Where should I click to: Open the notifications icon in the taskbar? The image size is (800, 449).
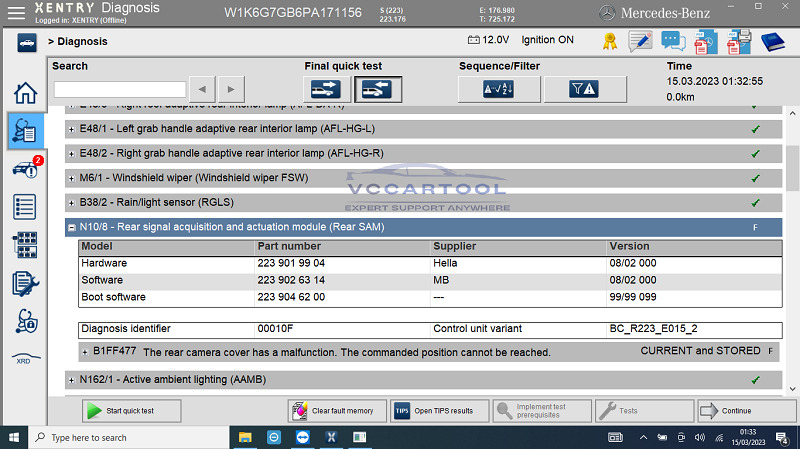point(781,438)
